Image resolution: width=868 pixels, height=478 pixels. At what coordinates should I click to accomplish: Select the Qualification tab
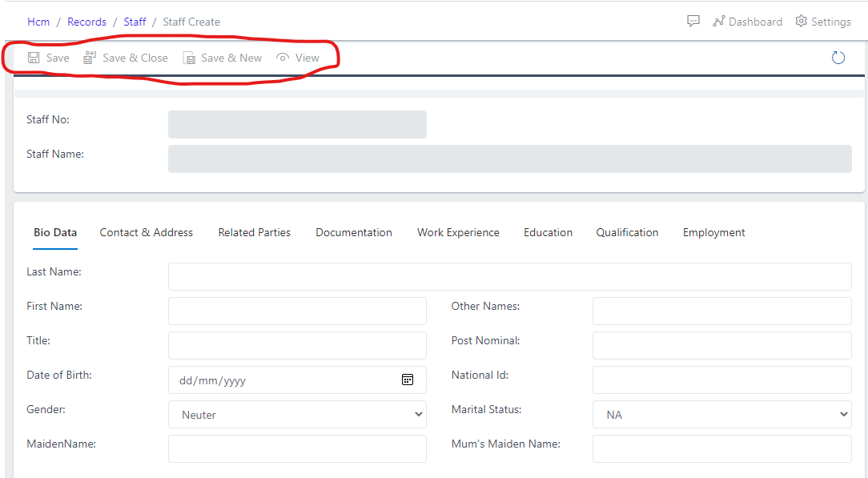click(x=627, y=232)
